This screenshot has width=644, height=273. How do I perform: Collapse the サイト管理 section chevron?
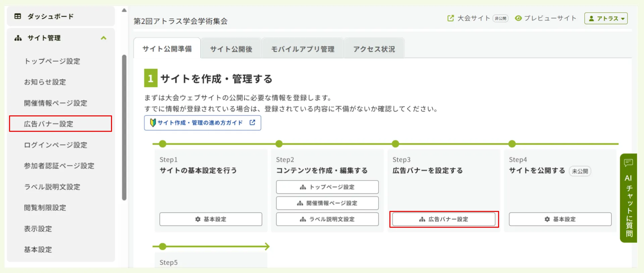[x=104, y=38]
